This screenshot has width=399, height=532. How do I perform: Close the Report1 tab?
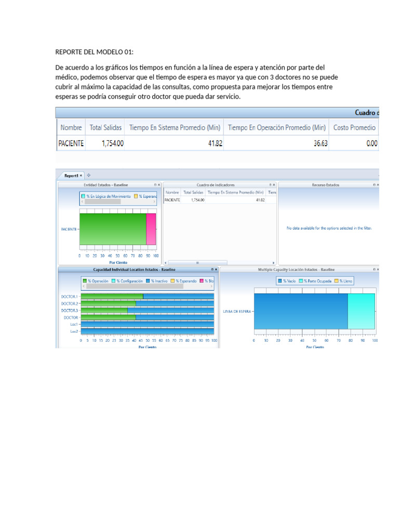pyautogui.click(x=81, y=176)
